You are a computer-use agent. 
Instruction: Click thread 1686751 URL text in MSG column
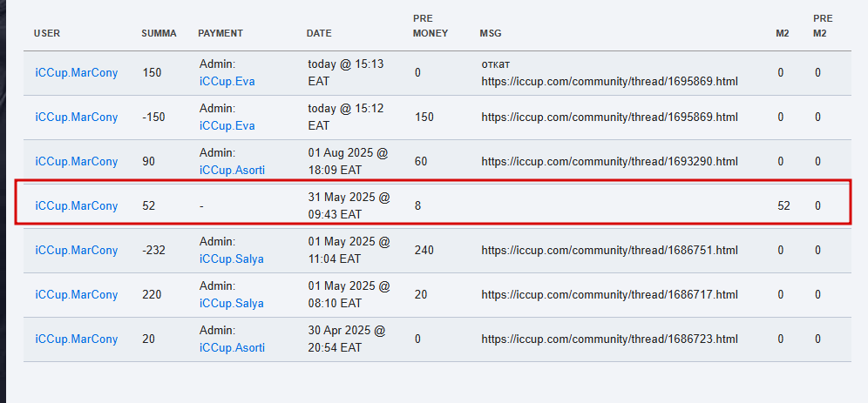pos(609,250)
